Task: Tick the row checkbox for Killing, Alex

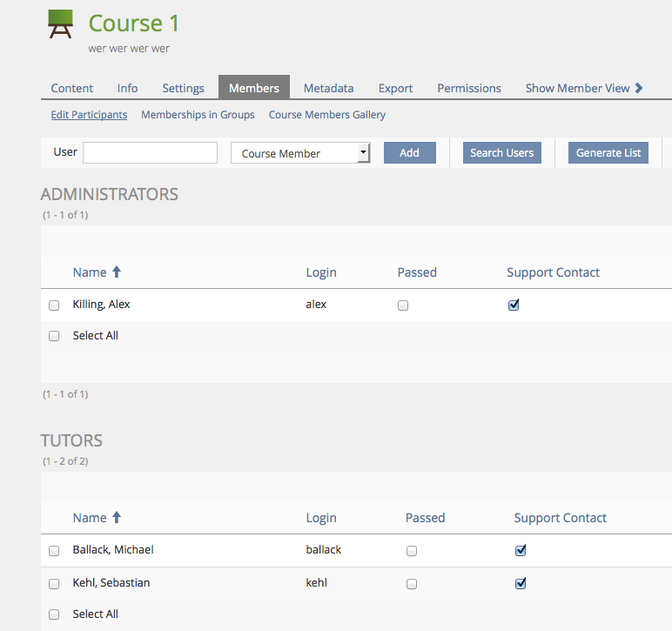Action: pos(54,305)
